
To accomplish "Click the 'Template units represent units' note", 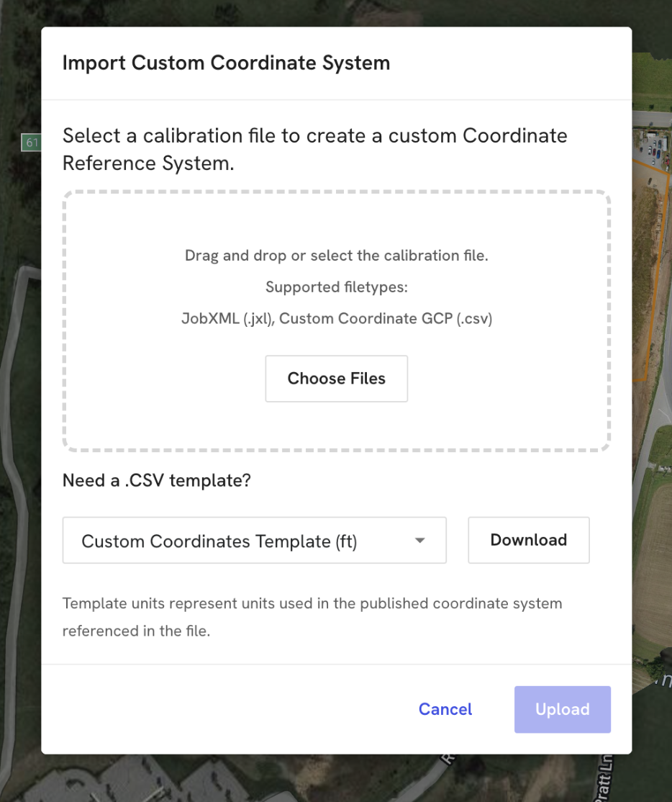I will [312, 617].
